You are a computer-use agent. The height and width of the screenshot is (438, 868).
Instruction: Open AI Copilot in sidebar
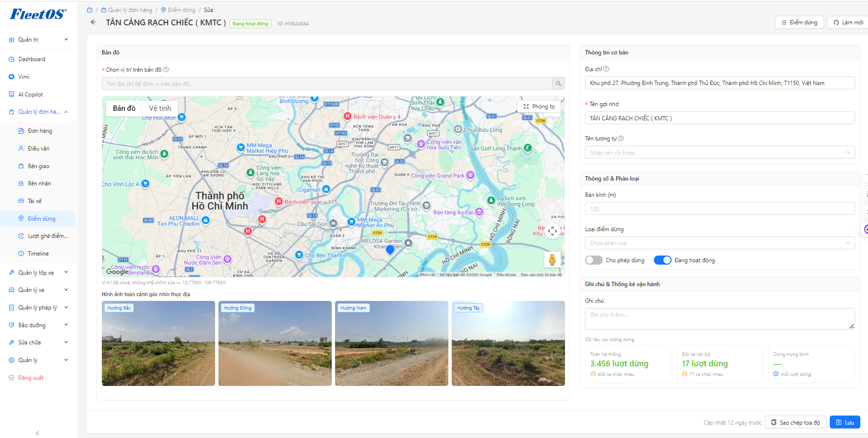pos(38,95)
